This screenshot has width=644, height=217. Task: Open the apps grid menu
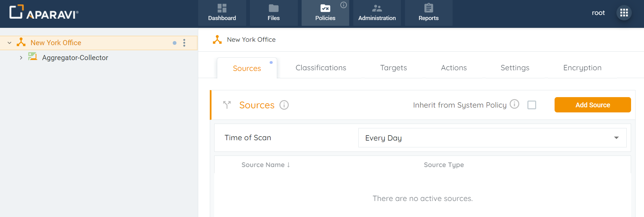click(624, 13)
